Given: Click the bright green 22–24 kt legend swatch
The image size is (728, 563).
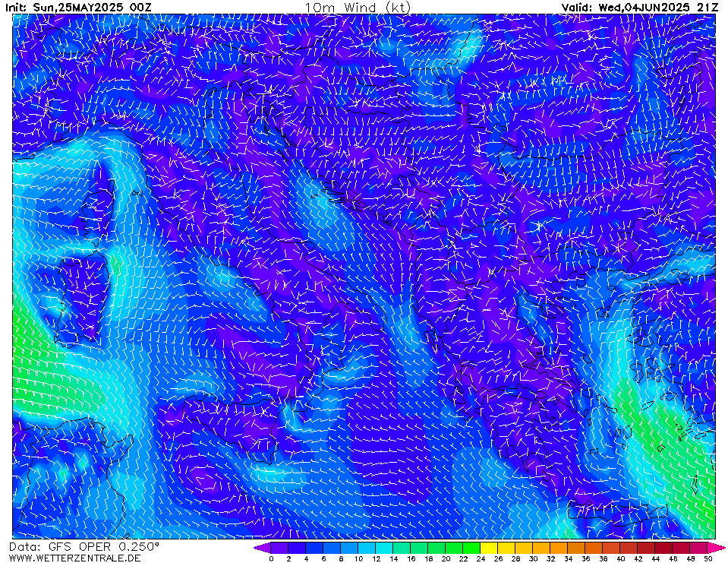Looking at the screenshot, I should click(x=471, y=548).
